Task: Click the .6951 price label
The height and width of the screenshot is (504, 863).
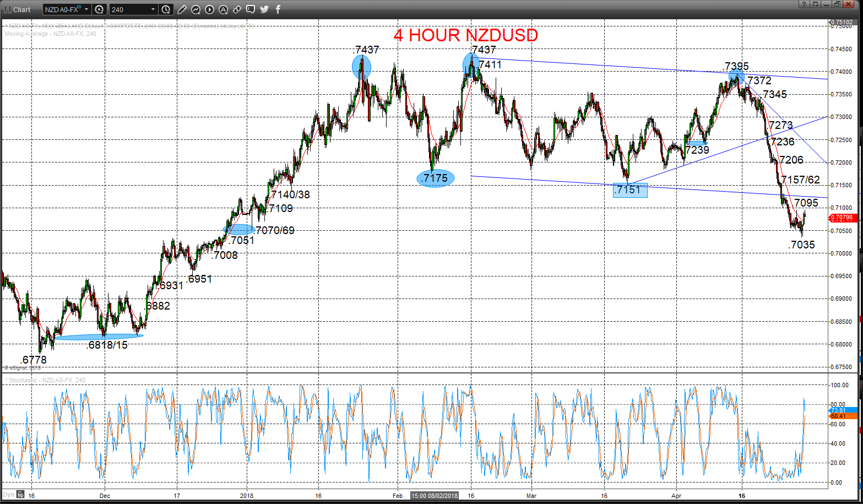Action: pyautogui.click(x=199, y=279)
